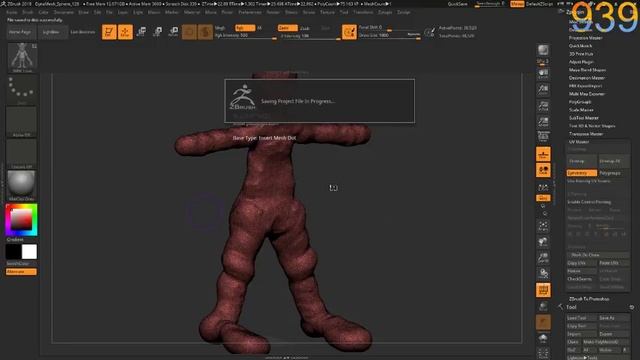Open the current brush thumbnail
This screenshot has height=360, width=640.
(22, 58)
